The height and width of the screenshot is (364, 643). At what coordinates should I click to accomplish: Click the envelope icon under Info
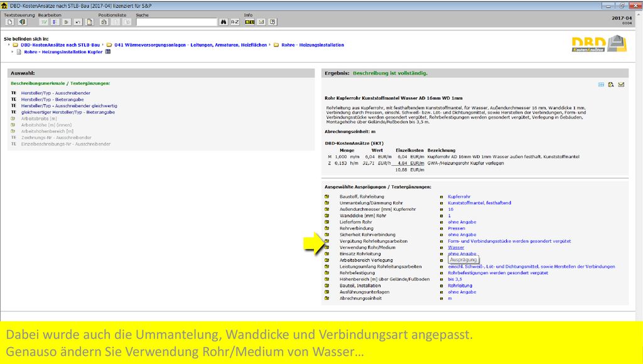click(x=261, y=22)
